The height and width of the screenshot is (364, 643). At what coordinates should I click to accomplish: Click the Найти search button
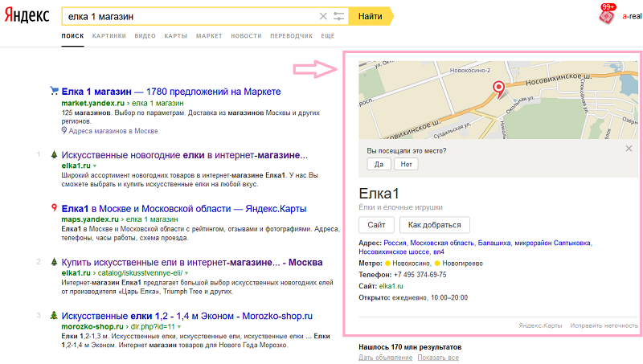coord(371,16)
